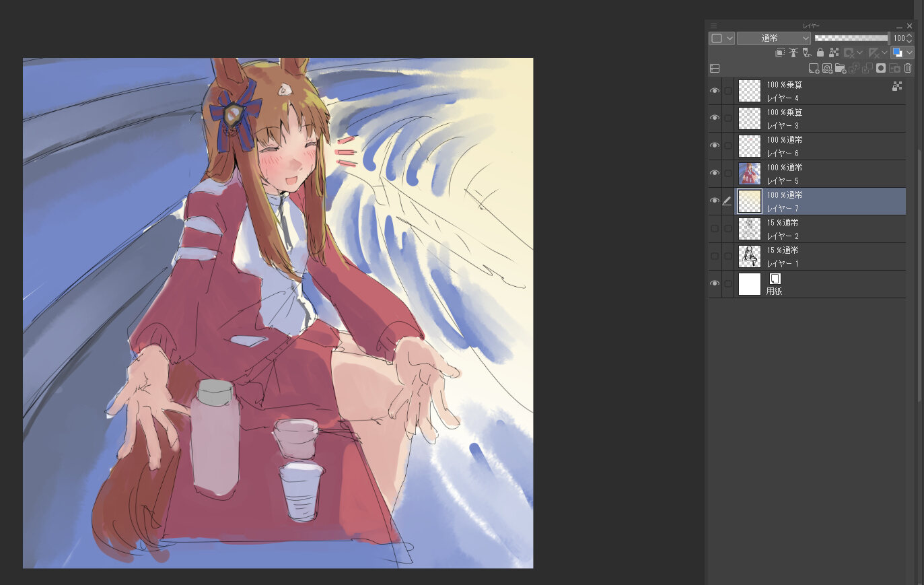Screen dimensions: 924x585
Task: Click the white thumbnail of 用紙 layer
Action: click(x=750, y=284)
